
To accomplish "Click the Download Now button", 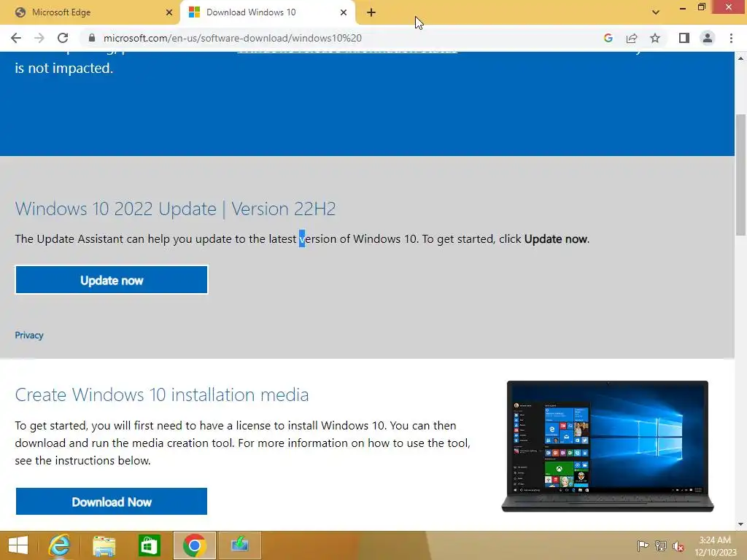I will tap(112, 502).
